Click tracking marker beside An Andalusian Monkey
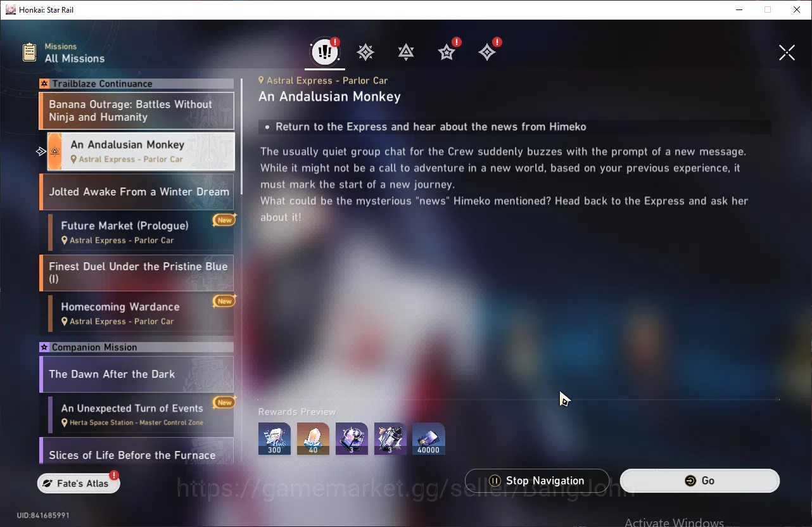The width and height of the screenshot is (812, 527). [x=42, y=151]
